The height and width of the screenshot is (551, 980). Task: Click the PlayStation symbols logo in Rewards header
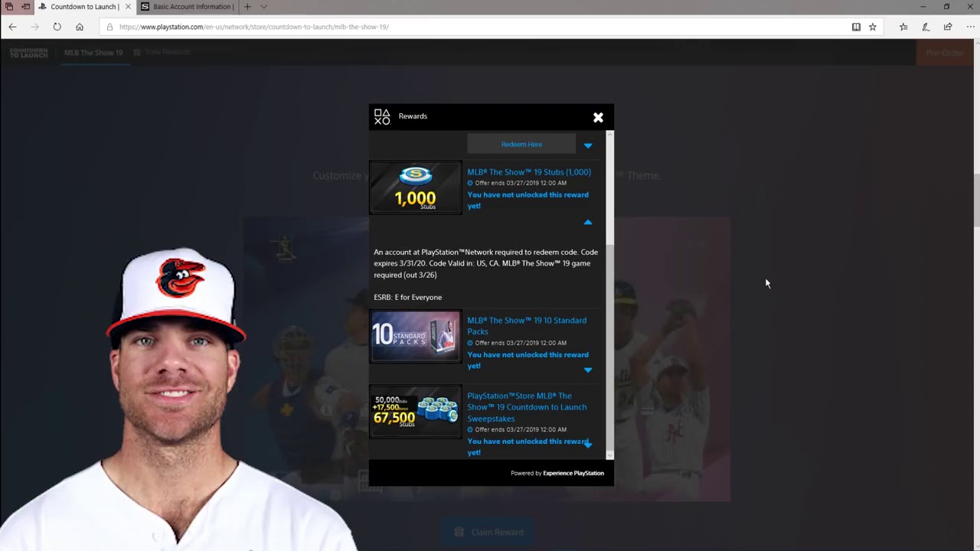(x=382, y=116)
